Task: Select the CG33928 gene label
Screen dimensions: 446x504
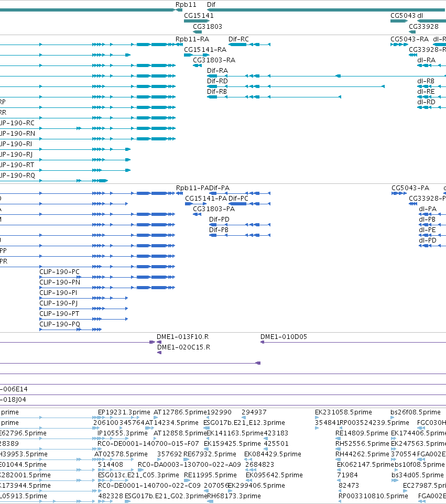Action: coord(423,26)
